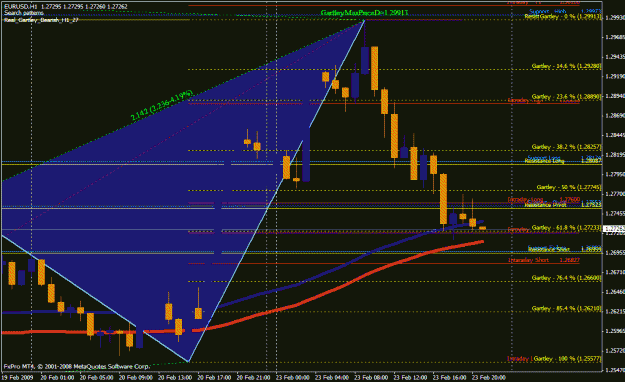625x382 pixels.
Task: Click the 'Resistance Long' level label
Action: (544, 161)
